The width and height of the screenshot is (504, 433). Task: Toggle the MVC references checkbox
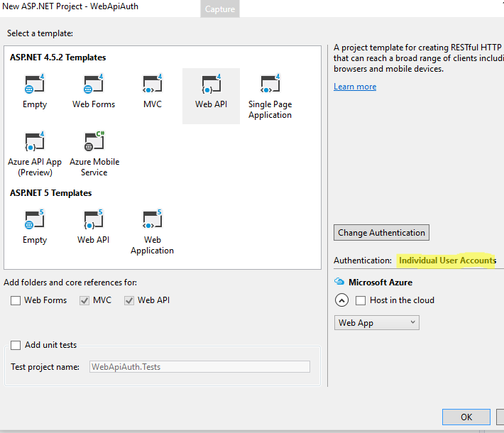pyautogui.click(x=84, y=300)
